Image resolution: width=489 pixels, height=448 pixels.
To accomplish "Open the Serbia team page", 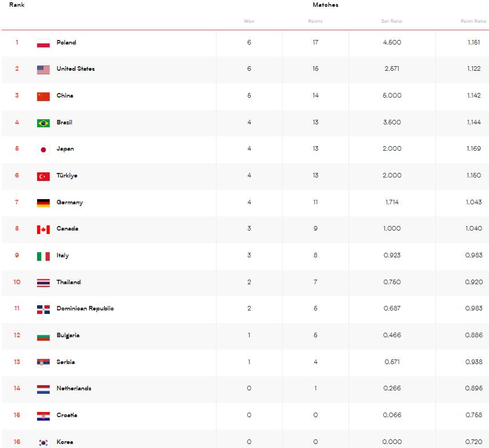I will point(66,362).
